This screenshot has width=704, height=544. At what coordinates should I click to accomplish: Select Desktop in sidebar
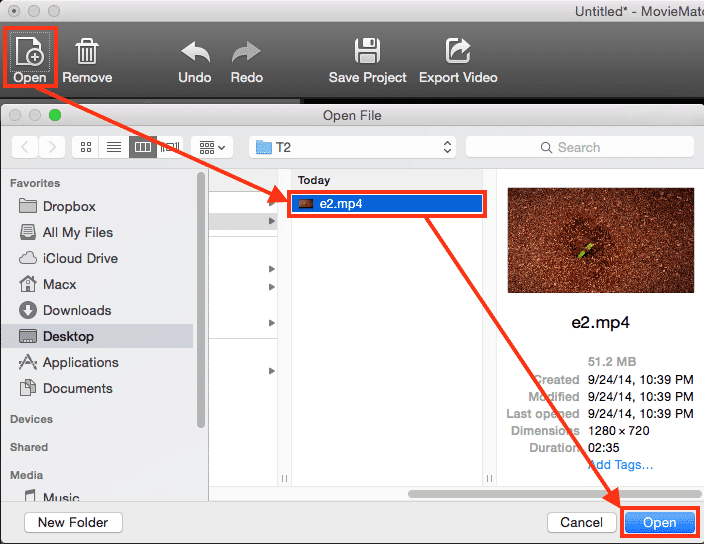[98, 336]
